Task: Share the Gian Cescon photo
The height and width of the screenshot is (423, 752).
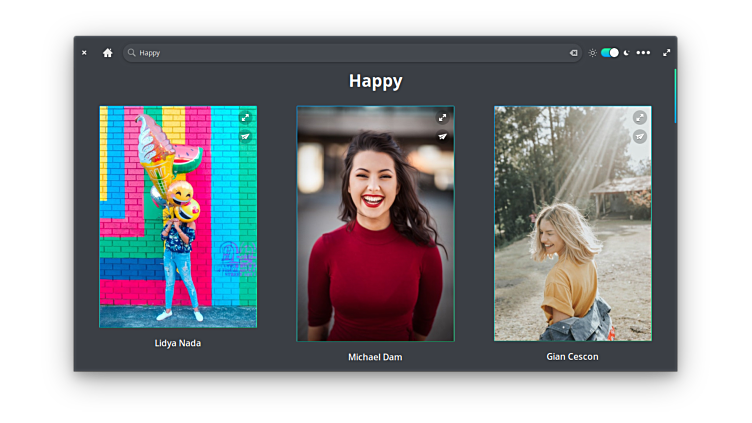Action: pyautogui.click(x=640, y=137)
